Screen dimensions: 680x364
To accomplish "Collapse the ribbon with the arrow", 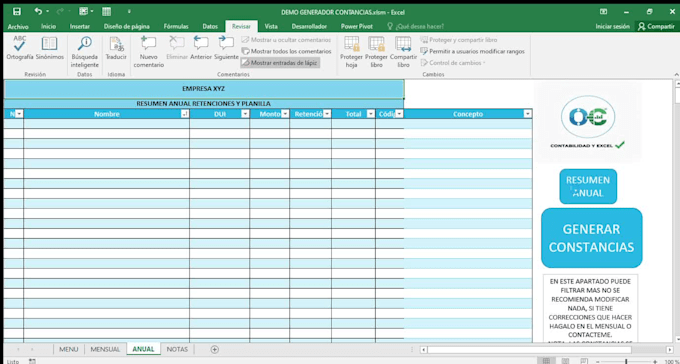I will tap(677, 75).
